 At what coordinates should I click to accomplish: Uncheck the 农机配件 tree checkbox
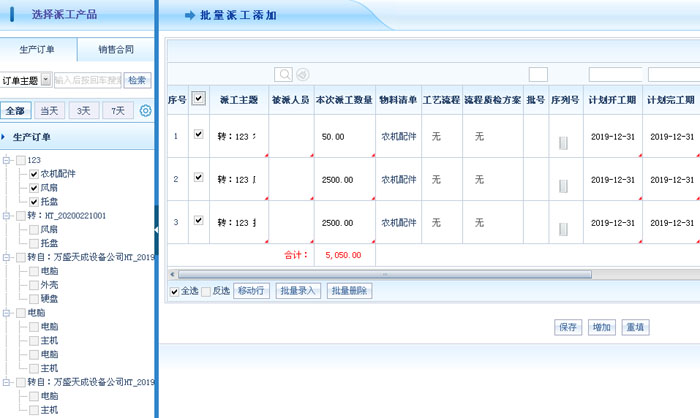click(33, 174)
